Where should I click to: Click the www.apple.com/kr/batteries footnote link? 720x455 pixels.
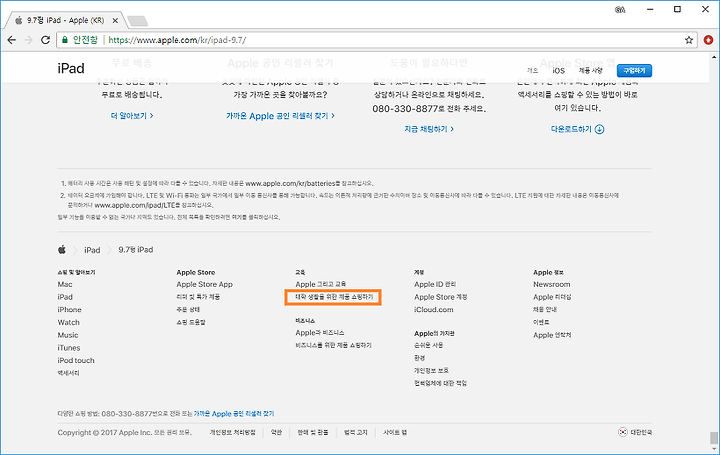(x=290, y=183)
